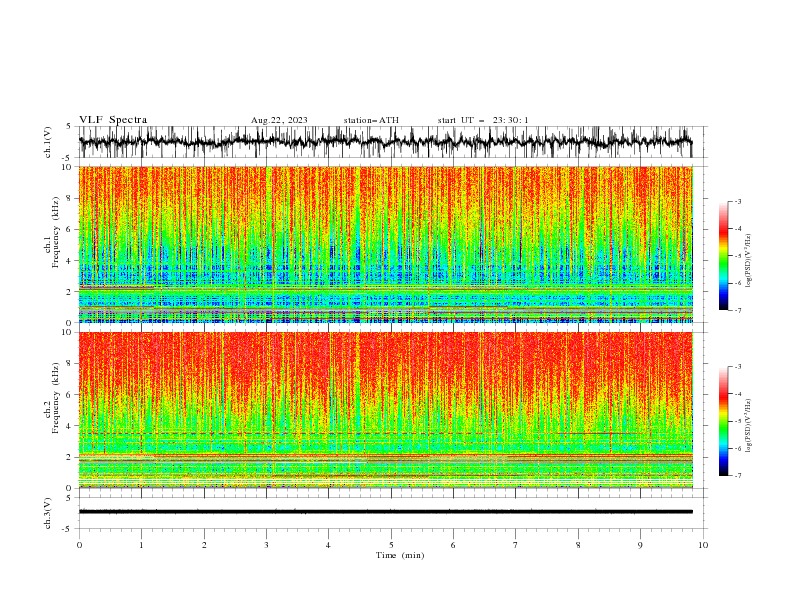Click the "start UT = 23:30:1" header text
Image resolution: width=792 pixels, height=612 pixels.
click(x=483, y=120)
